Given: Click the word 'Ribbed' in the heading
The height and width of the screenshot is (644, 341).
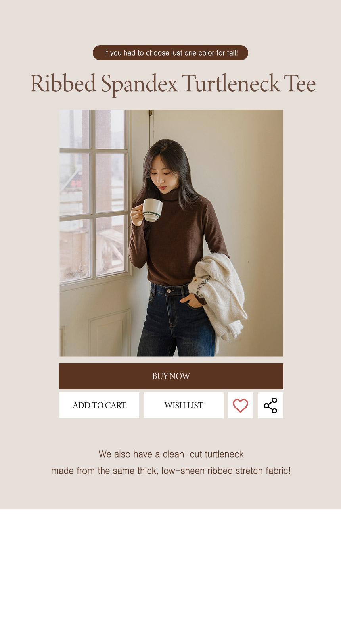Looking at the screenshot, I should click(x=63, y=83).
